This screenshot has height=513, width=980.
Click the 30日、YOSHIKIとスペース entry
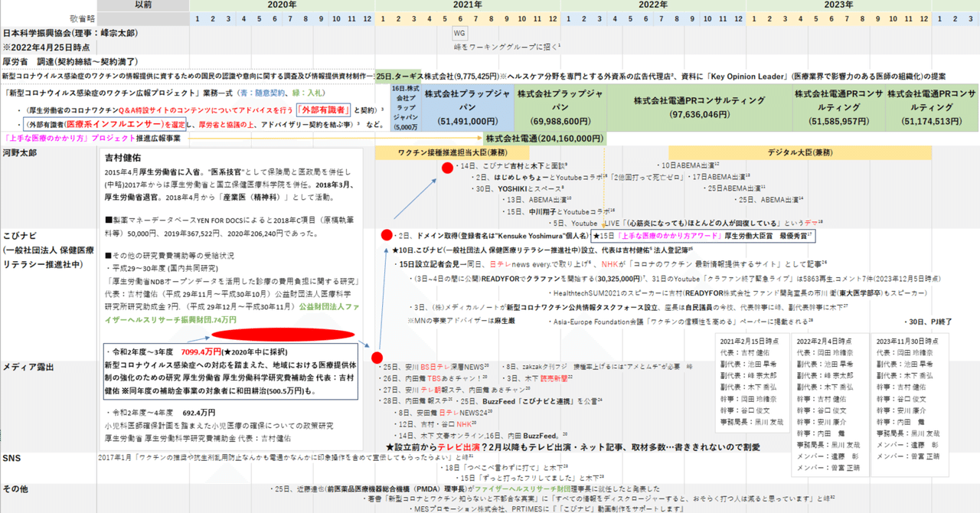point(518,188)
